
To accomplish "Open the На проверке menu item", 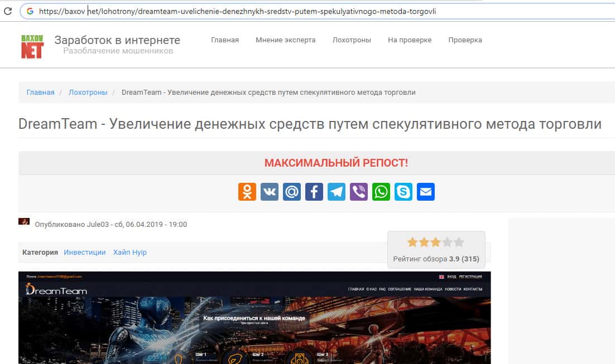I will tap(410, 40).
